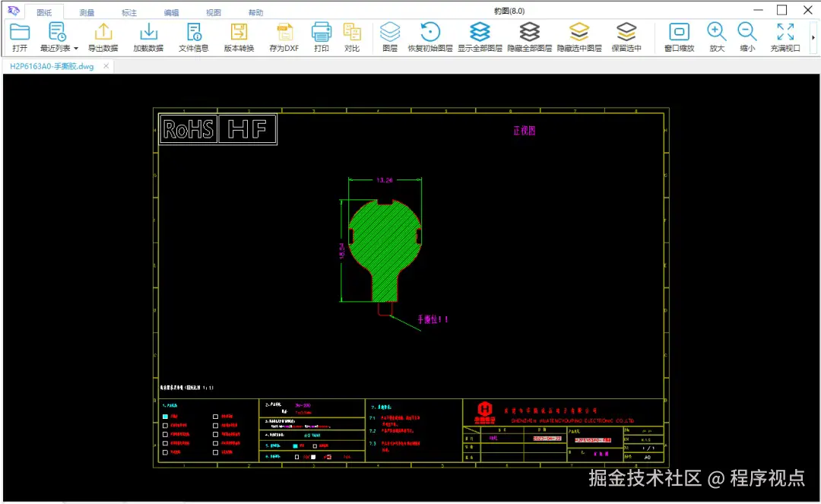Click 充满视口 fit to viewport icon
Screen dimensions: 821x504
pos(785,32)
